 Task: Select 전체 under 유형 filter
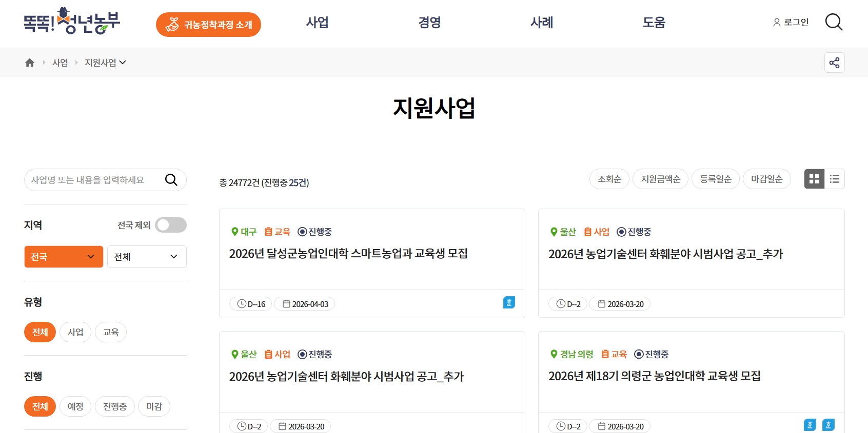click(x=40, y=332)
